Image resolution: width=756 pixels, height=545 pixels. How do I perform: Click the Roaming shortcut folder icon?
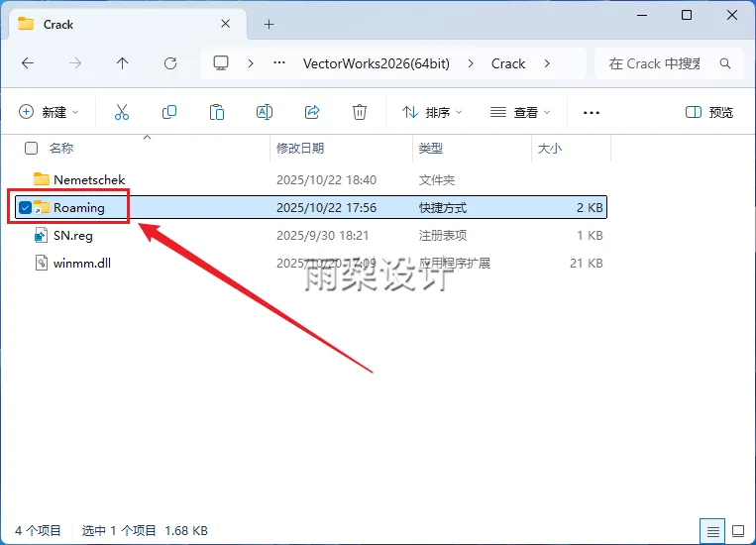(42, 207)
